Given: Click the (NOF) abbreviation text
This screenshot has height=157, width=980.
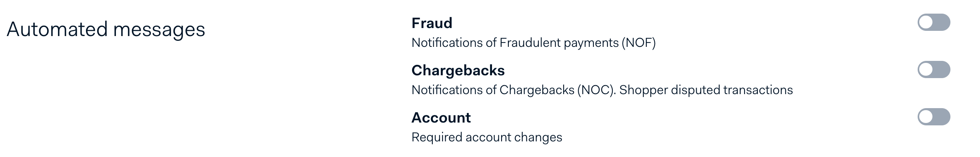Looking at the screenshot, I should (639, 43).
